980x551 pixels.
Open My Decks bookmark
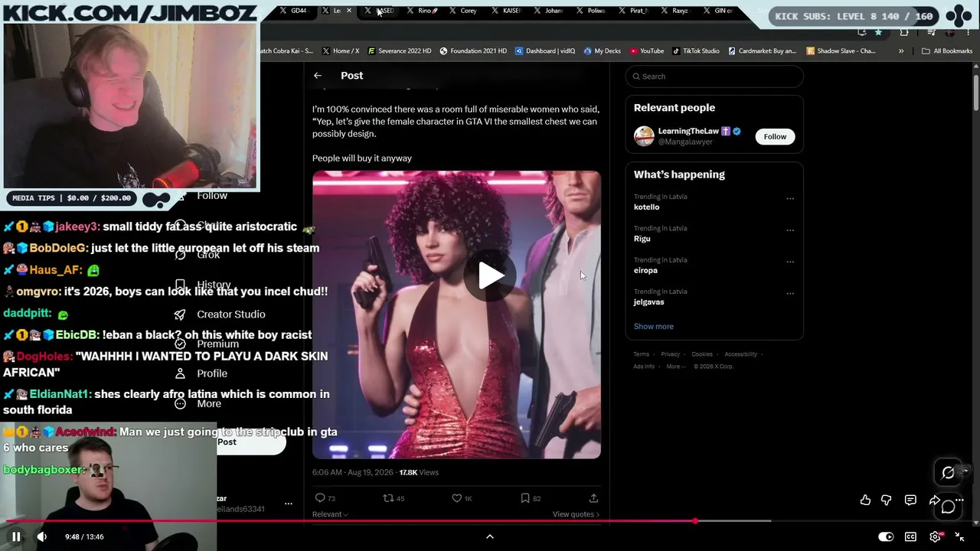[603, 51]
